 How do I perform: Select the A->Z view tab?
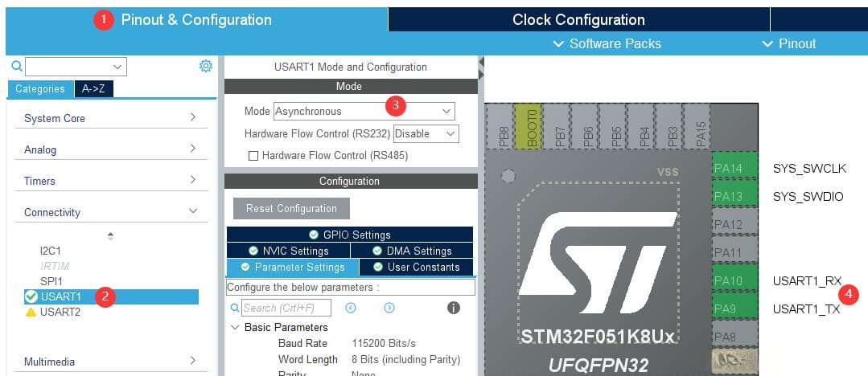click(93, 88)
